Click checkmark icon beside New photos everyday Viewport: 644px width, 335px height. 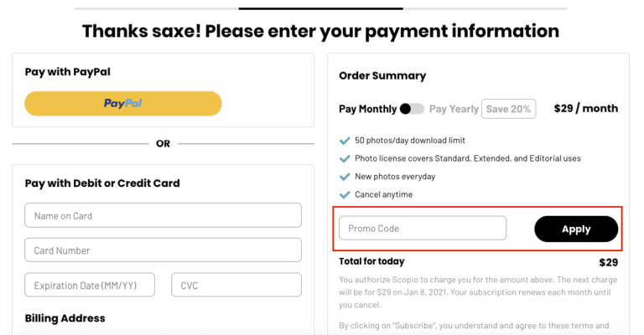(x=345, y=177)
